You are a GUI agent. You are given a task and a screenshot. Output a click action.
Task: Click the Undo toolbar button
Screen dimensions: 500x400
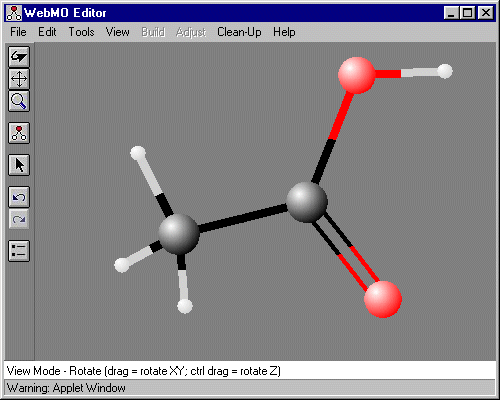pyautogui.click(x=19, y=197)
